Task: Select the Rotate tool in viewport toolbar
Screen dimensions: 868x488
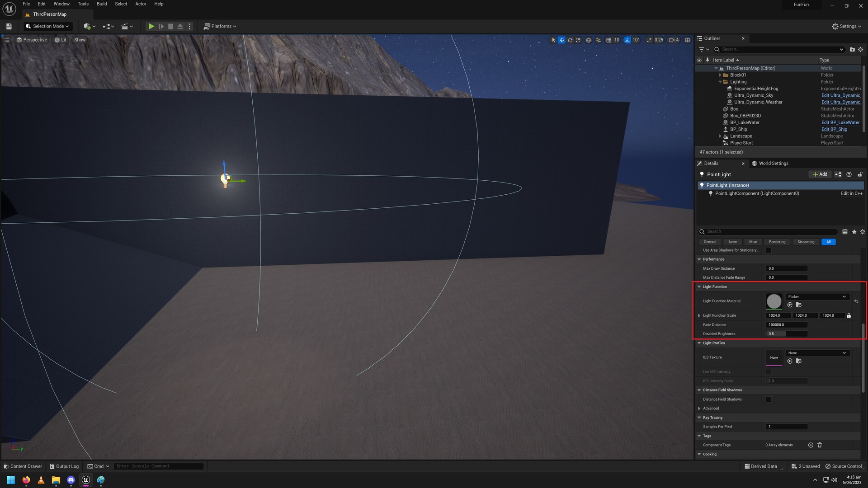Action: [x=570, y=40]
